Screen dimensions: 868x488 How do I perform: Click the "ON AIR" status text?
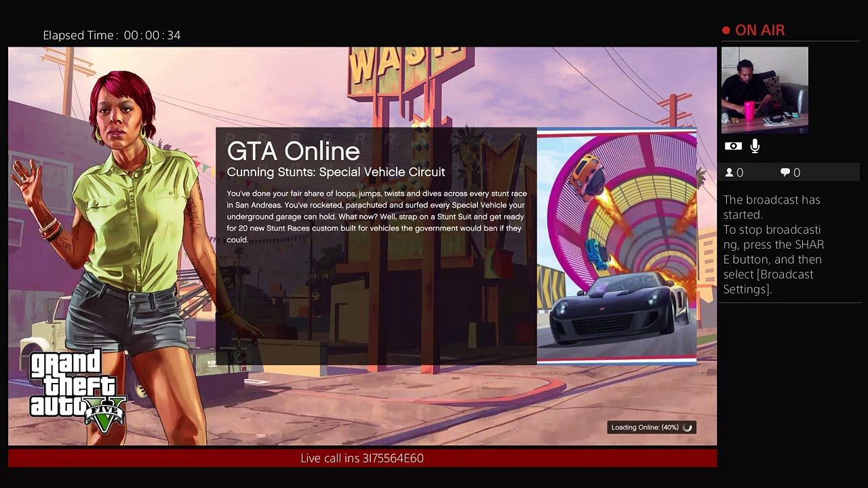tap(759, 30)
